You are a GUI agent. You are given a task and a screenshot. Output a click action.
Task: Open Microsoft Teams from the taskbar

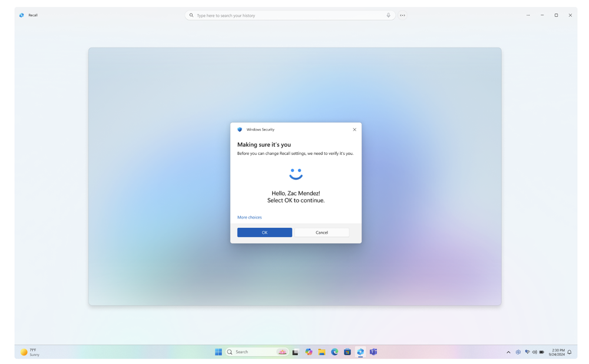(373, 352)
